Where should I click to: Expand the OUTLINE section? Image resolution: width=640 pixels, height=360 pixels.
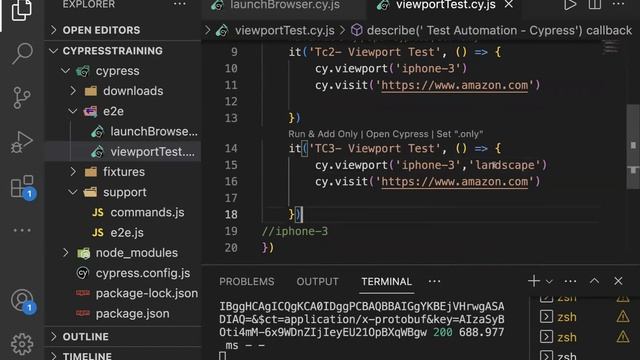tap(122, 337)
